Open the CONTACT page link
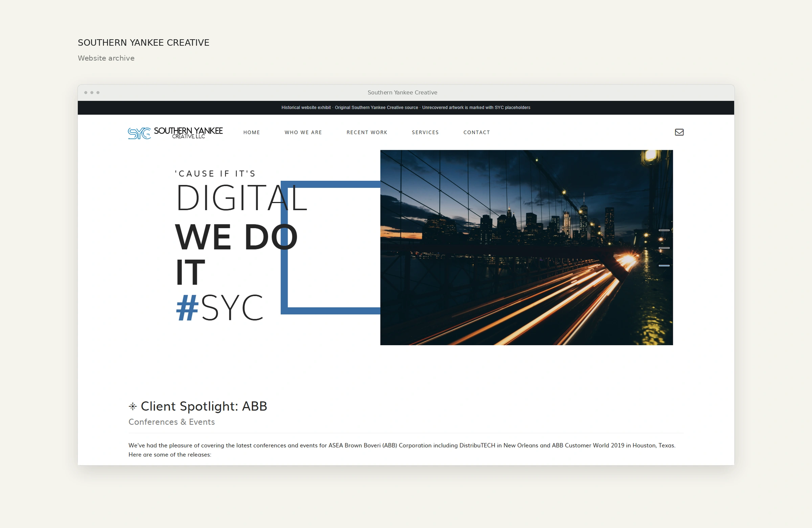This screenshot has height=528, width=812. point(476,132)
